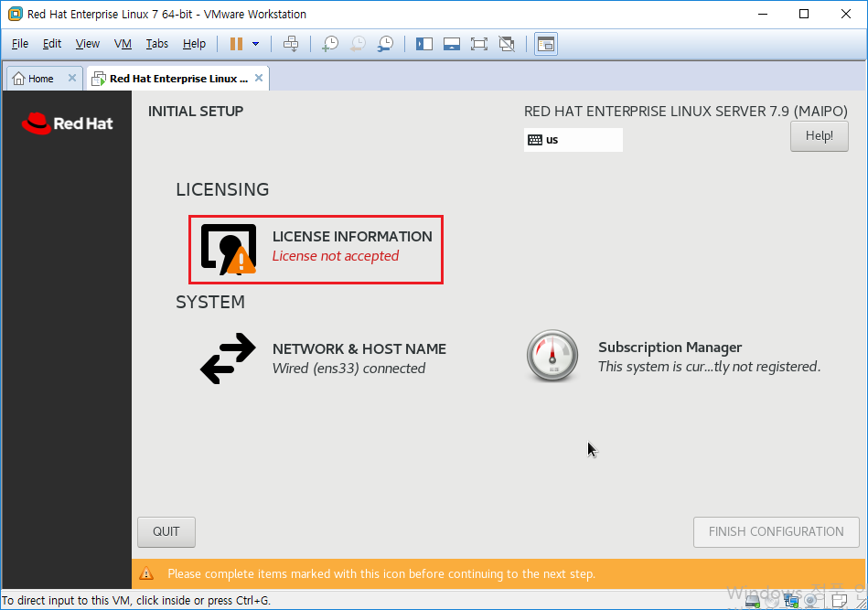Open the View menu
The height and width of the screenshot is (610, 868).
tap(88, 44)
